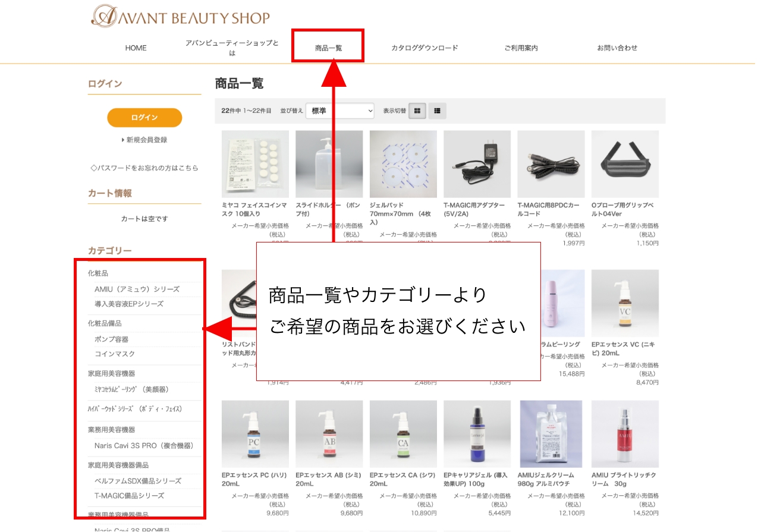
Task: Switch to grid view display
Action: click(x=417, y=111)
